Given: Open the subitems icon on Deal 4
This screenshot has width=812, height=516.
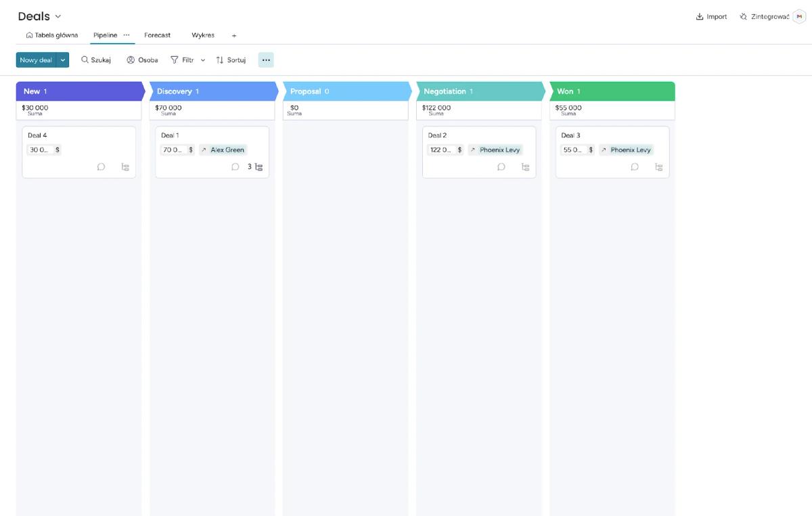Looking at the screenshot, I should click(x=125, y=167).
